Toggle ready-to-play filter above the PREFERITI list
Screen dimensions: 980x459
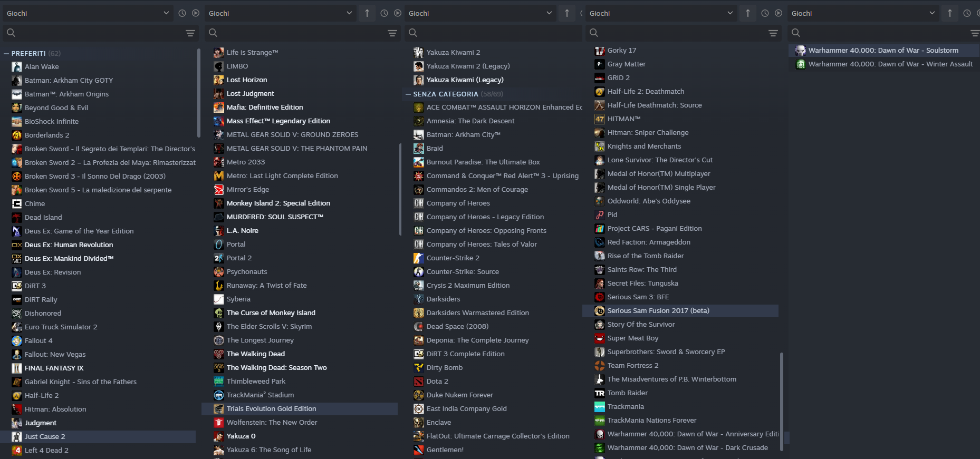[196, 13]
